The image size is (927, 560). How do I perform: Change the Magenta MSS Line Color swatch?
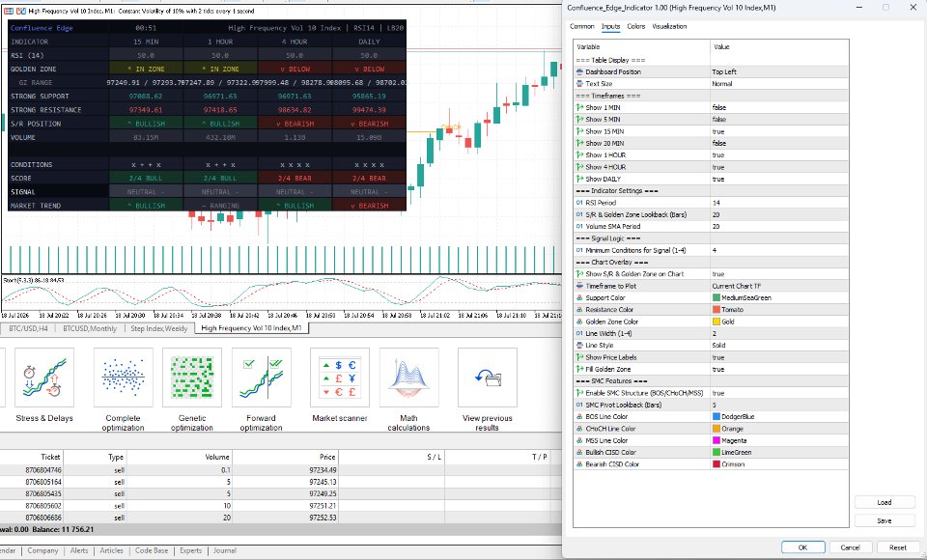coord(716,440)
